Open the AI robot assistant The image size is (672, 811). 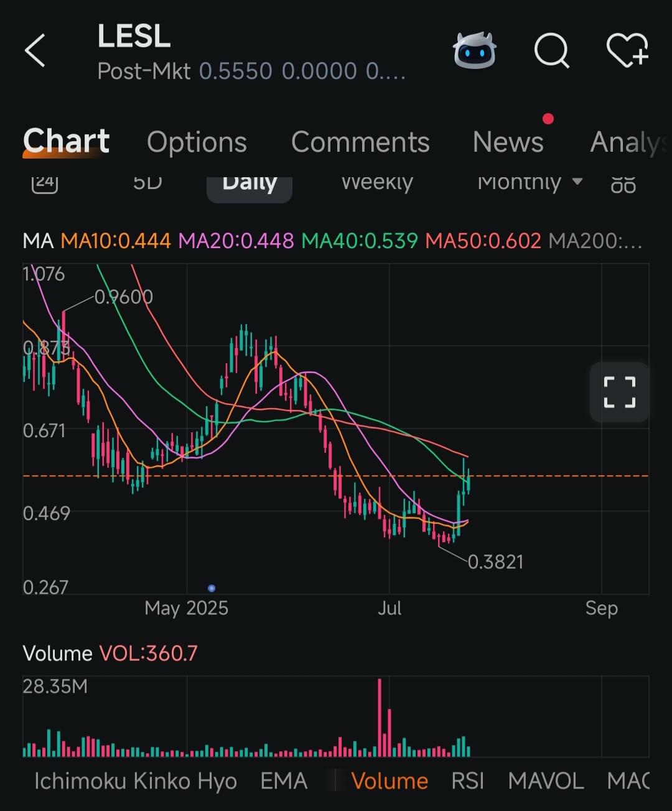point(475,50)
